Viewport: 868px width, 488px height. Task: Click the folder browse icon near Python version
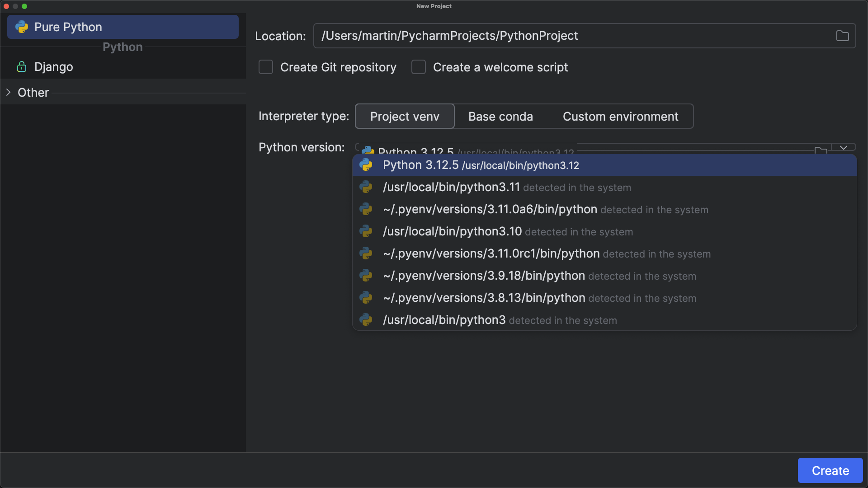(821, 150)
